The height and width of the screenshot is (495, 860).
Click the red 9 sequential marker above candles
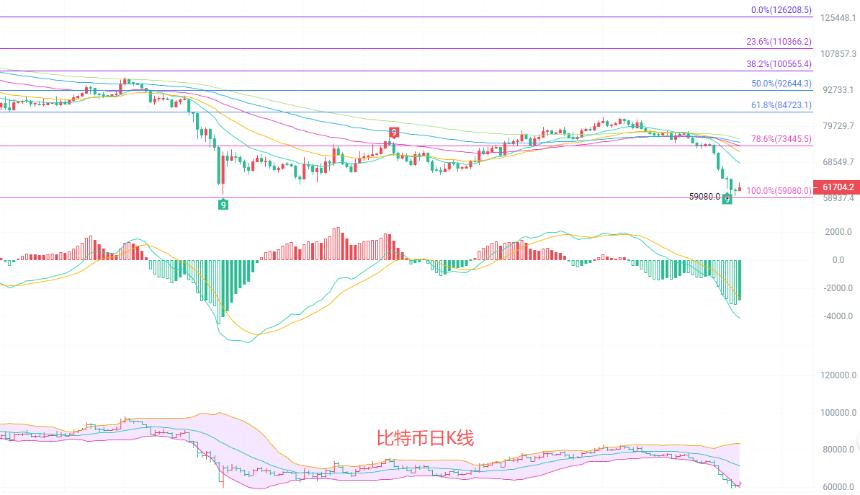click(x=394, y=132)
